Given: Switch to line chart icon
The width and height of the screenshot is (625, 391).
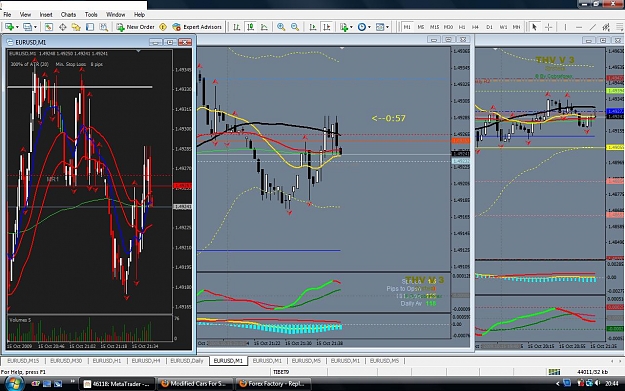Looking at the screenshot, I should [x=264, y=27].
